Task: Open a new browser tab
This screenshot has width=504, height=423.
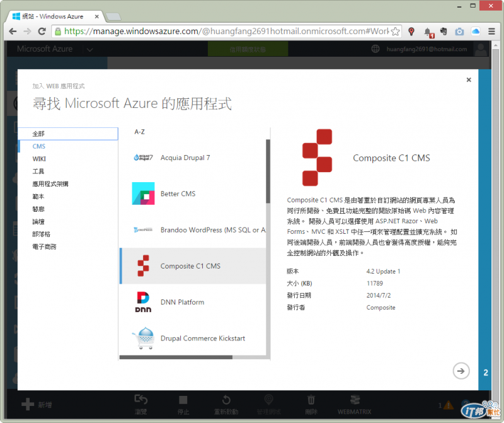Action: (113, 16)
